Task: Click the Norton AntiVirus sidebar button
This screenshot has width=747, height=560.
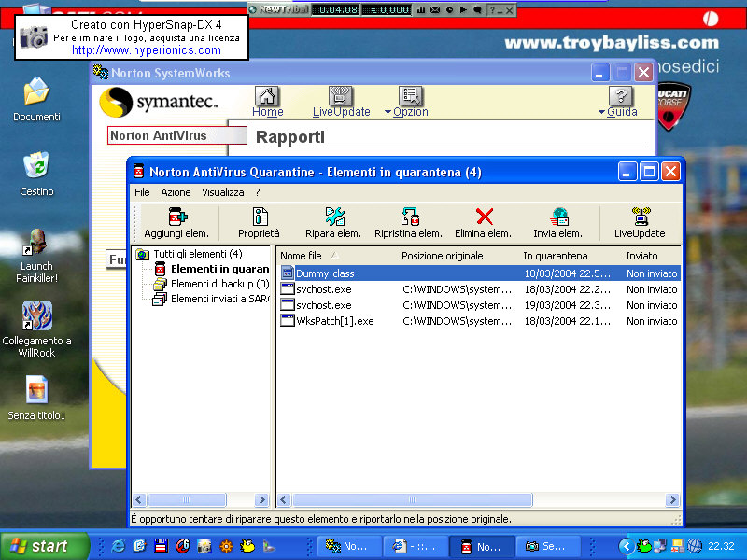Action: (x=177, y=135)
